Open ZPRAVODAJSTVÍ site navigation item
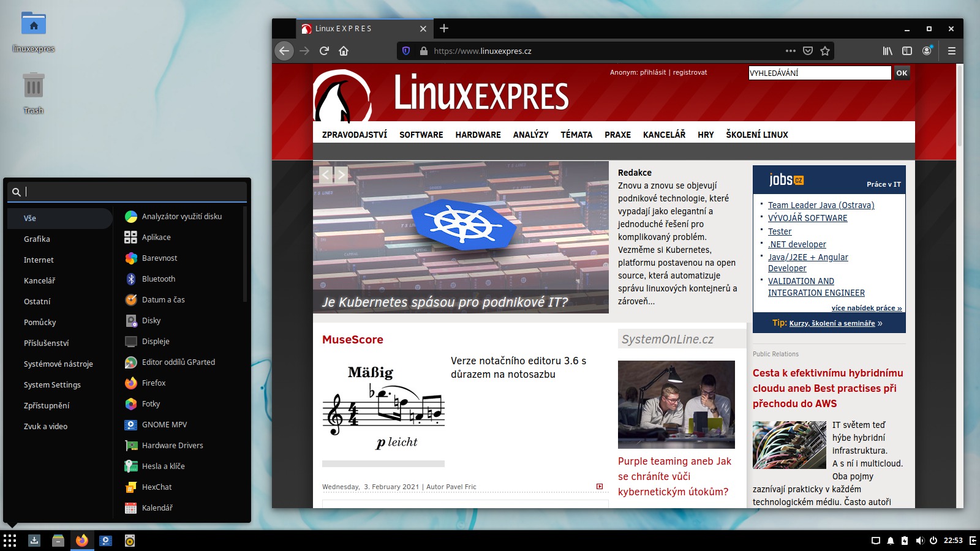Image resolution: width=980 pixels, height=551 pixels. (355, 135)
